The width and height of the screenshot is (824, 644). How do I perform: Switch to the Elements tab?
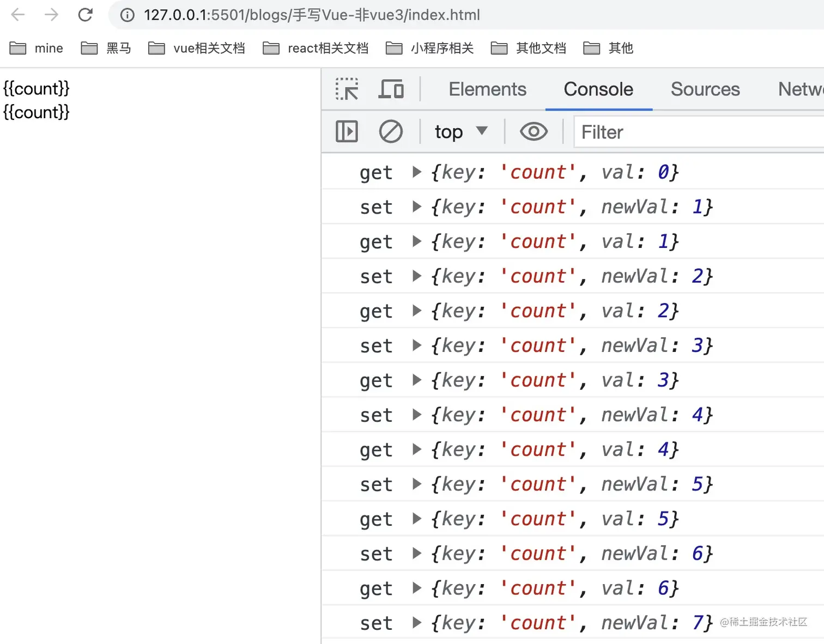coord(487,89)
